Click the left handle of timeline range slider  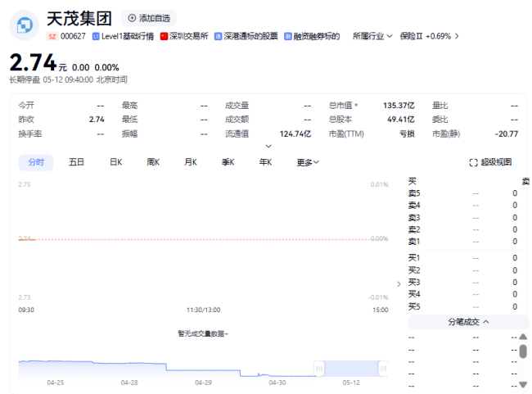click(x=318, y=369)
